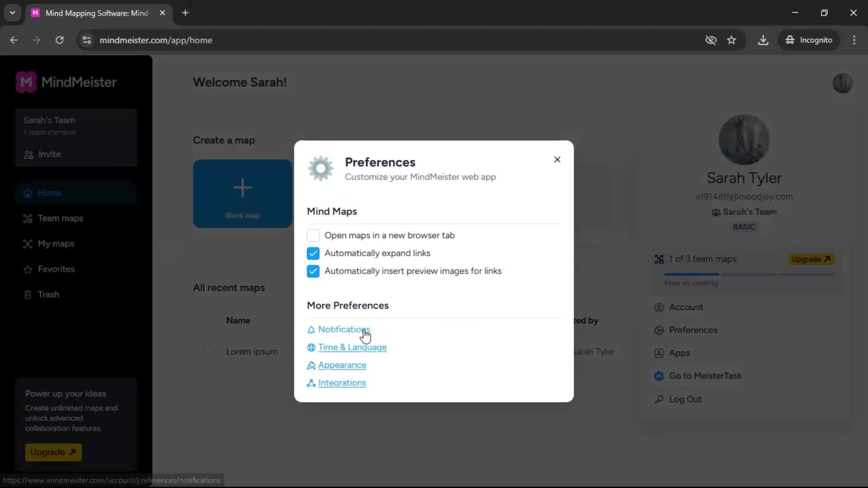
Task: Click the Trash bin icon
Action: (x=28, y=295)
